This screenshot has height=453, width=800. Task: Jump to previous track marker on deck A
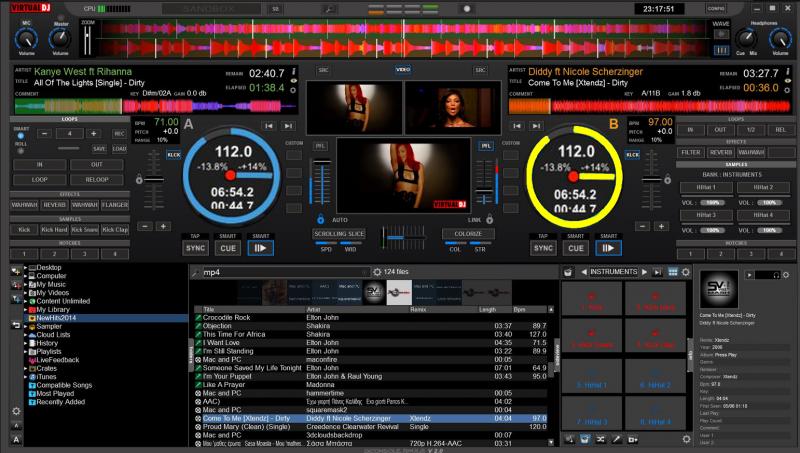pyautogui.click(x=269, y=125)
